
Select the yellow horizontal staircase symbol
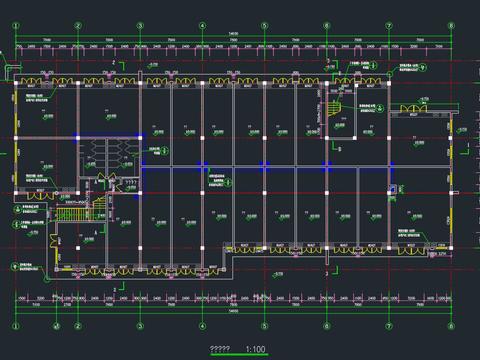(x=74, y=214)
